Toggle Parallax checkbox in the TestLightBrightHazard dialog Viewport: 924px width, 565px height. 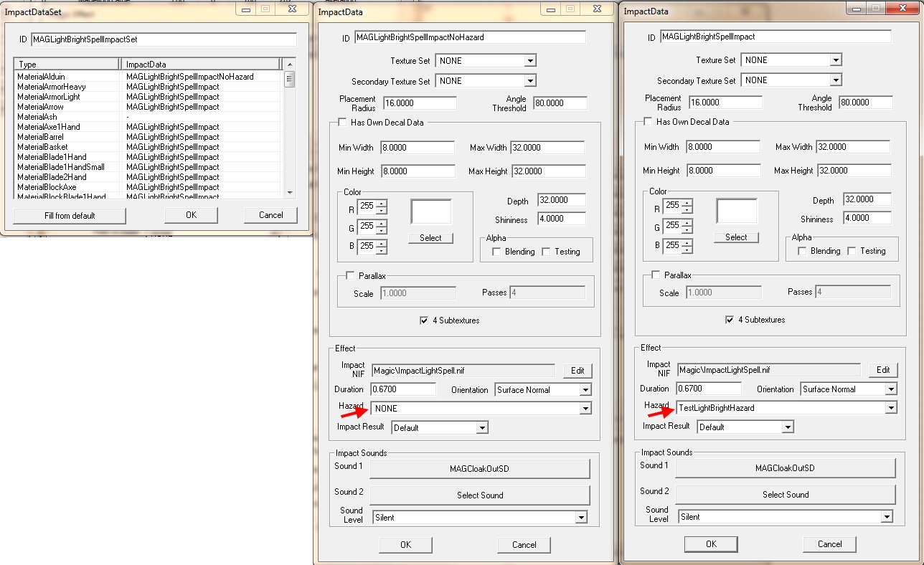click(656, 275)
